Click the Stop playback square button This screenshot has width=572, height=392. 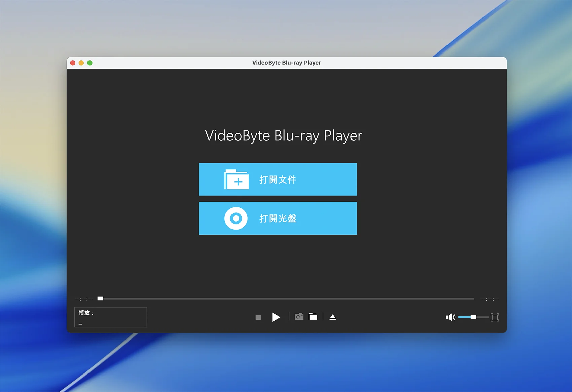coord(258,317)
